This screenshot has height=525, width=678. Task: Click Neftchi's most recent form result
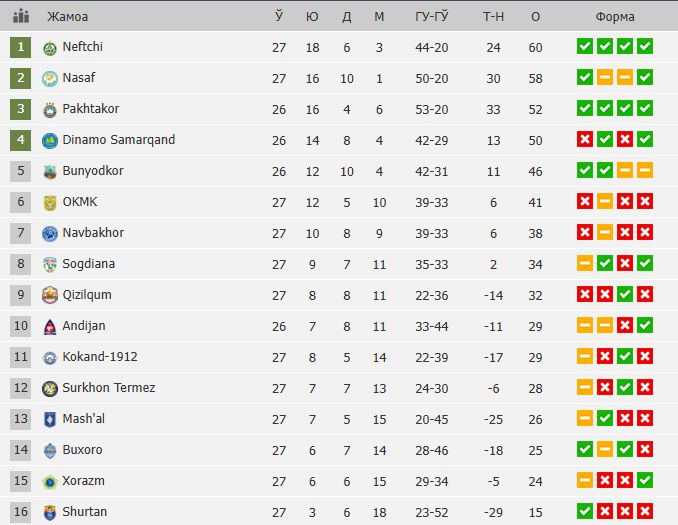point(645,47)
